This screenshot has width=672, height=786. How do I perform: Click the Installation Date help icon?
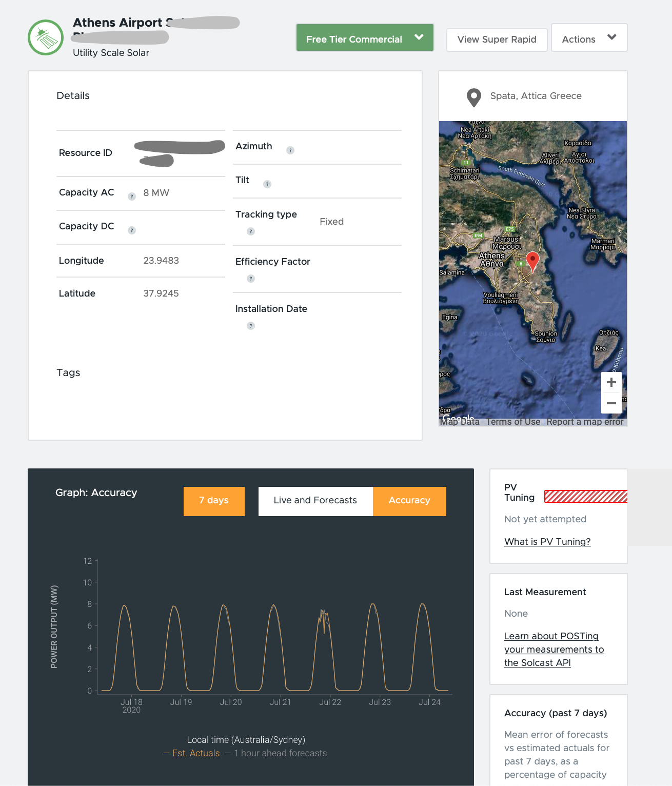pyautogui.click(x=251, y=326)
